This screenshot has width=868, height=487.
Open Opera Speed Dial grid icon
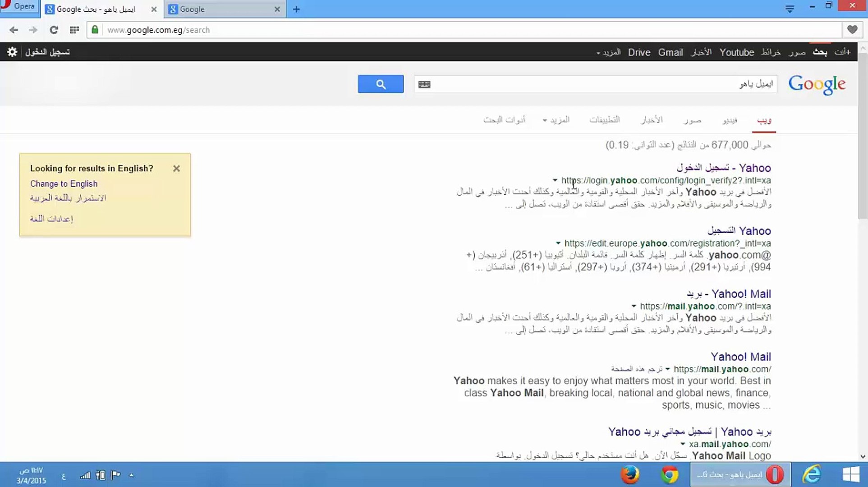pyautogui.click(x=74, y=30)
